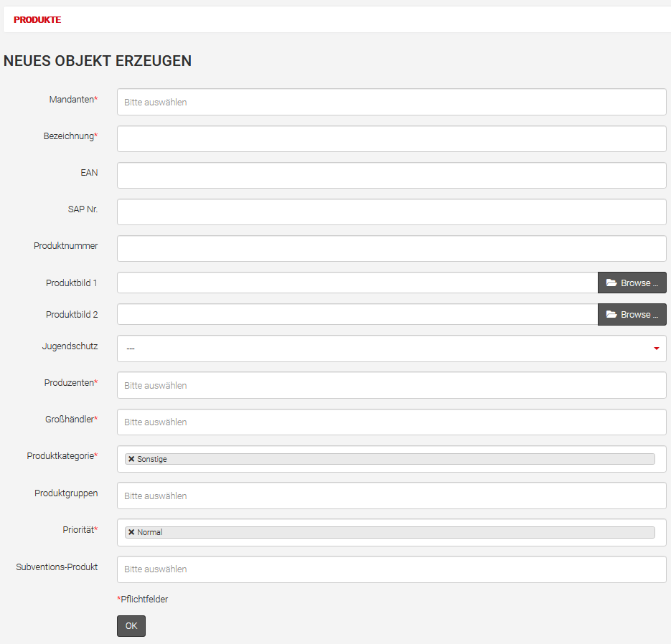Click into the EAN input field
Screen dimensions: 671x644
tap(391, 176)
